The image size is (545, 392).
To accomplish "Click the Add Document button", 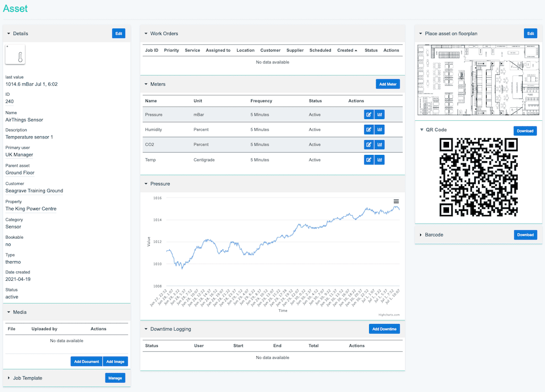I will [x=86, y=361].
